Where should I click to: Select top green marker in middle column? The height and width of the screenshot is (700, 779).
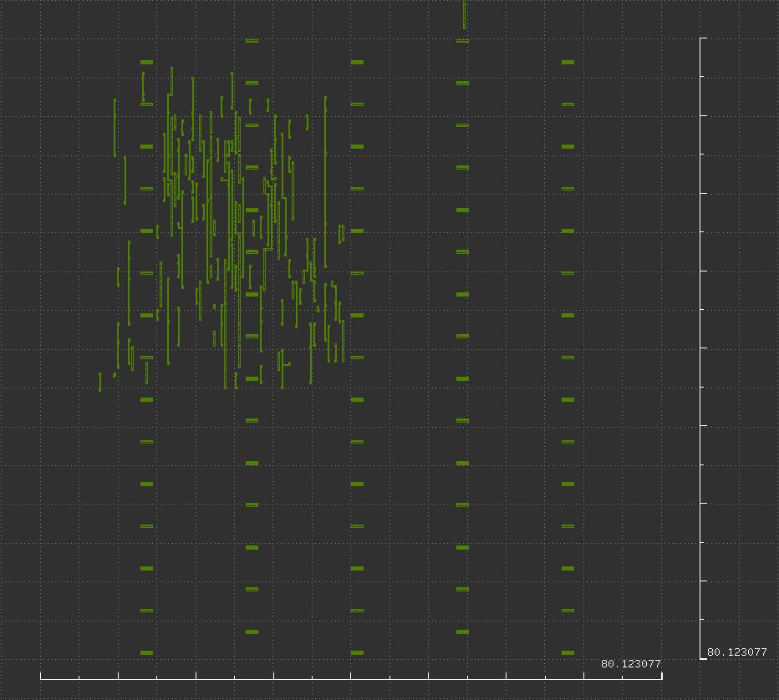tap(357, 62)
